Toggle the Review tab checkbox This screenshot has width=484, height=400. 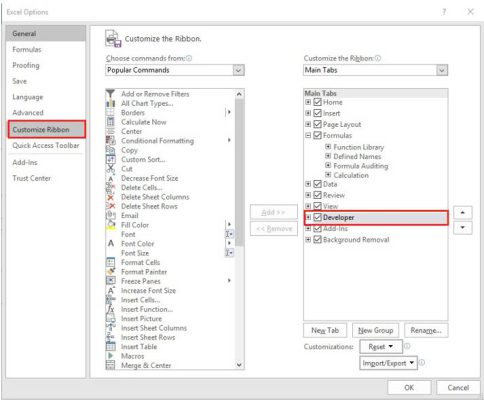pos(317,195)
